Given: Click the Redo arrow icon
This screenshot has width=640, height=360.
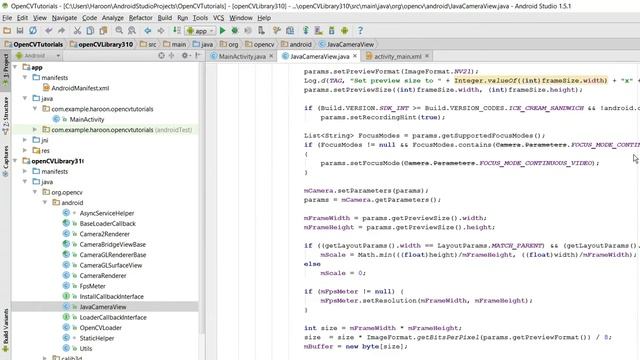Looking at the screenshot, I should [x=61, y=31].
